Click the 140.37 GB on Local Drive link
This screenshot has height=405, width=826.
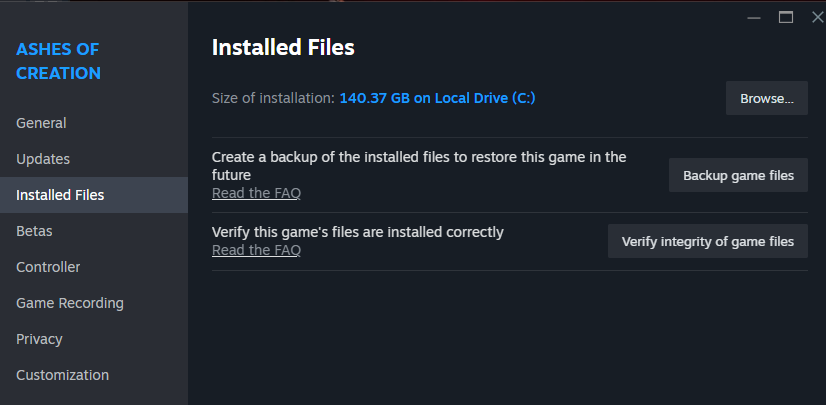pos(439,98)
